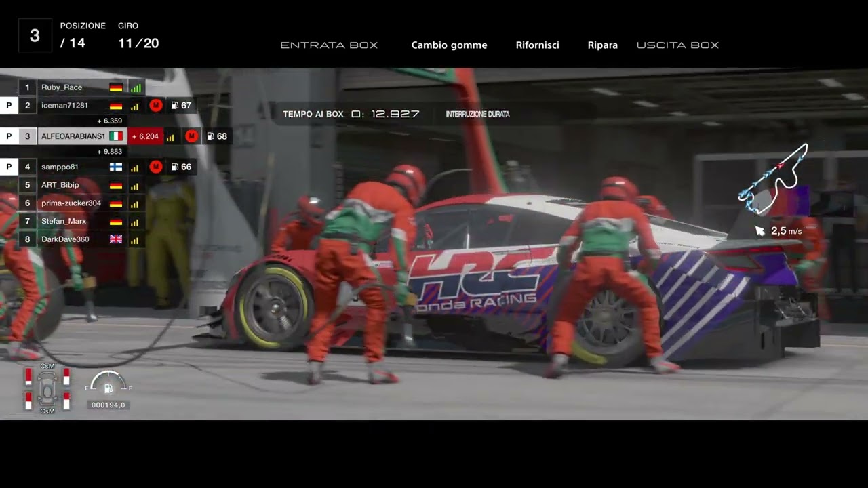This screenshot has width=868, height=488.
Task: Select the Rifornisci pit stage
Action: (537, 45)
